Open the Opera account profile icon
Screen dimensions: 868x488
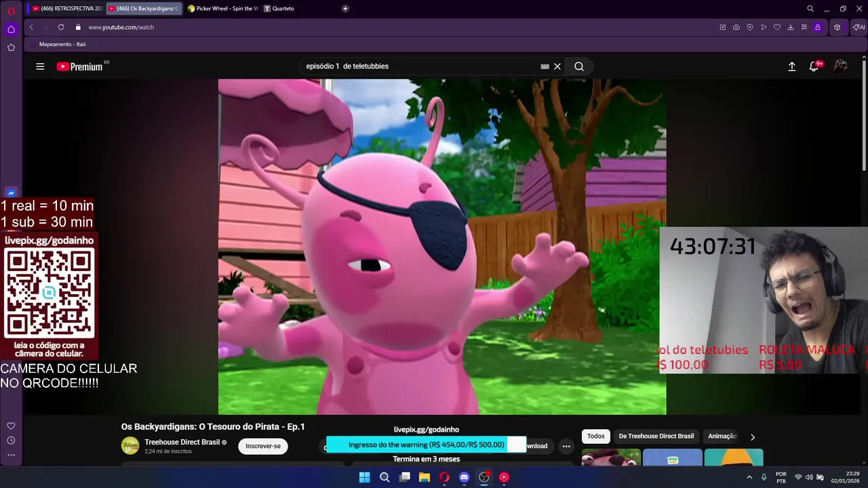coord(818,27)
